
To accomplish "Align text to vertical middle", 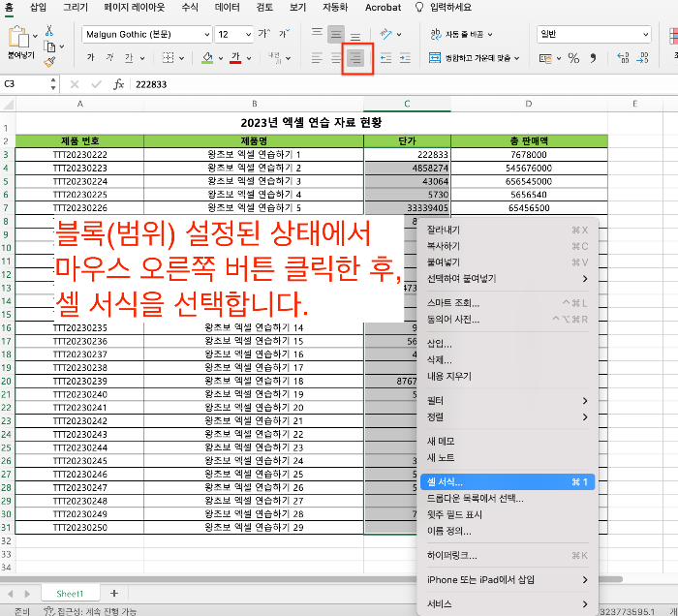I will (336, 34).
